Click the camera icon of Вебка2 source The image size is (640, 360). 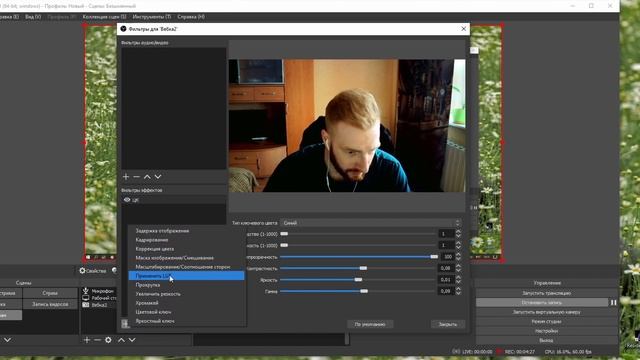[86, 305]
